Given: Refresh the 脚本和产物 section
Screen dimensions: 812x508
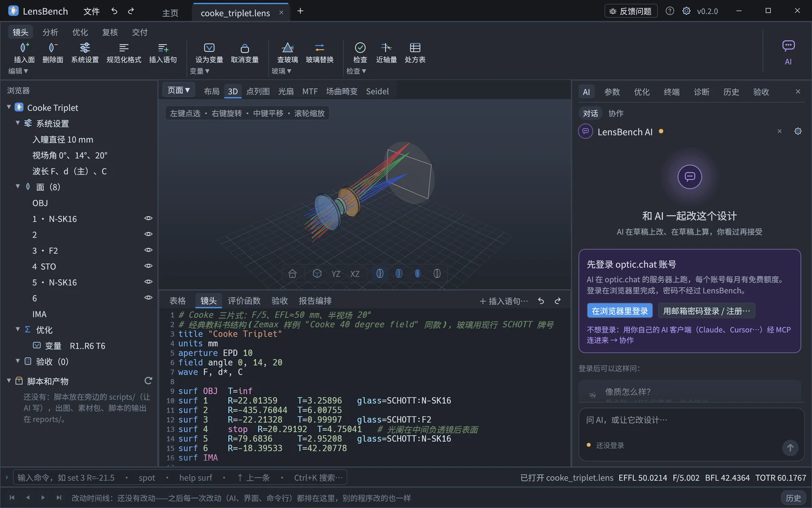Looking at the screenshot, I should (x=148, y=380).
